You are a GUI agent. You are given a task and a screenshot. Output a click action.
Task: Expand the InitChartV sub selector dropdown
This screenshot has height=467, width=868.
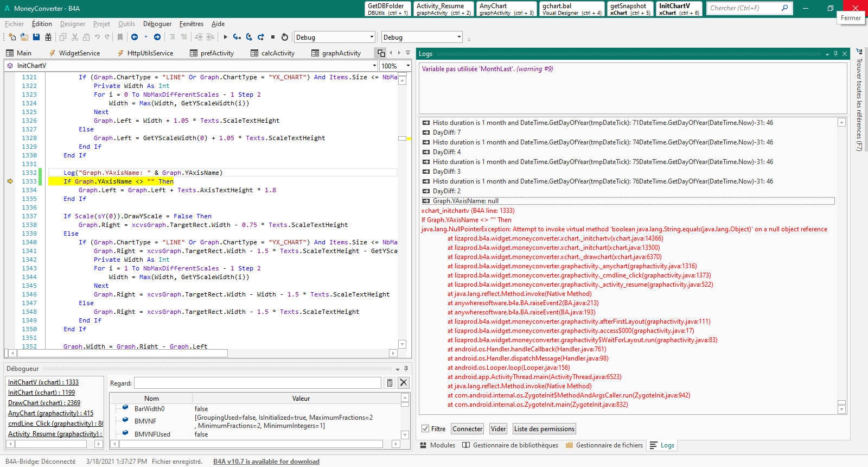[374, 66]
